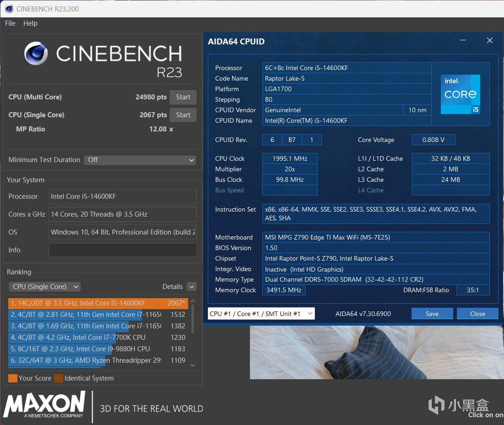Open the Help menu
The image size is (504, 425).
click(x=30, y=23)
